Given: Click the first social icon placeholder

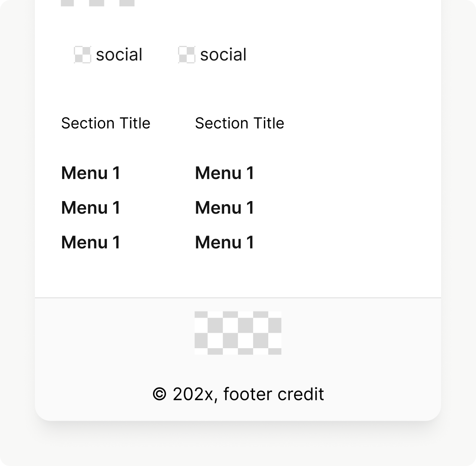Looking at the screenshot, I should click(82, 55).
